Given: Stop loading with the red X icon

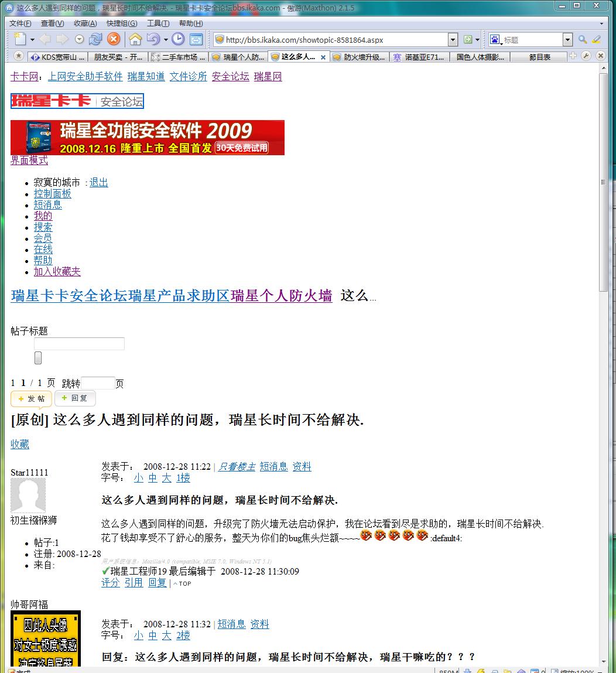Looking at the screenshot, I should tap(113, 39).
